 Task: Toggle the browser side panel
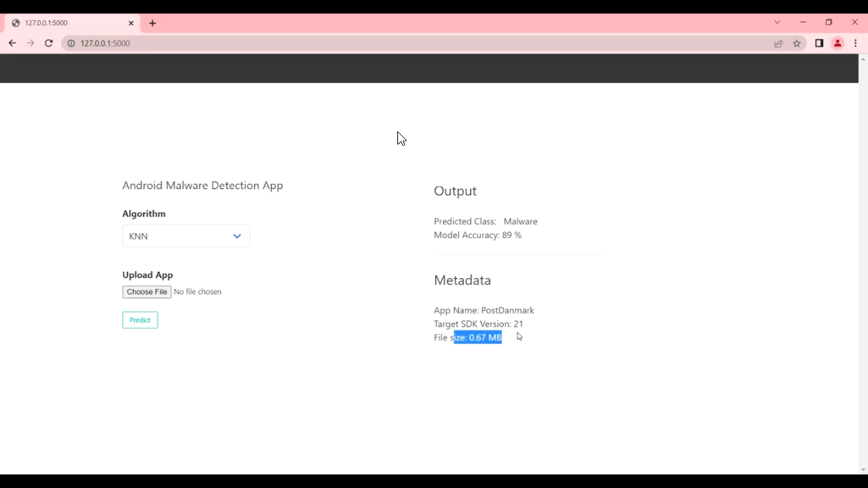819,43
